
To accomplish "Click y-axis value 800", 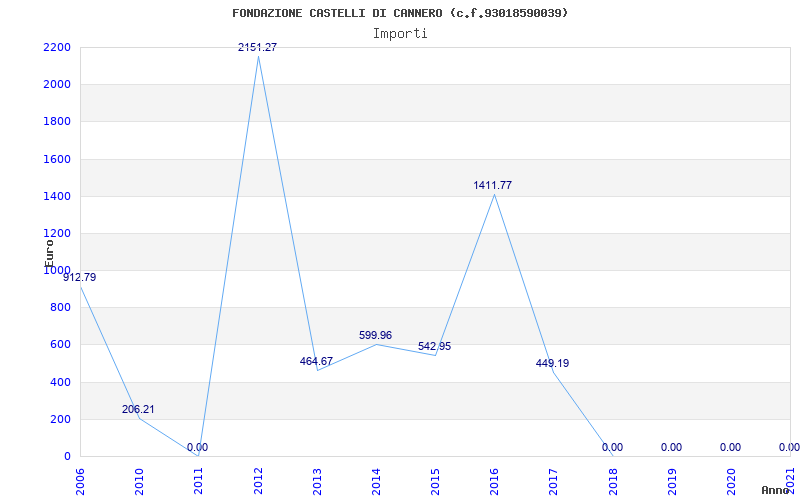I will click(61, 308).
